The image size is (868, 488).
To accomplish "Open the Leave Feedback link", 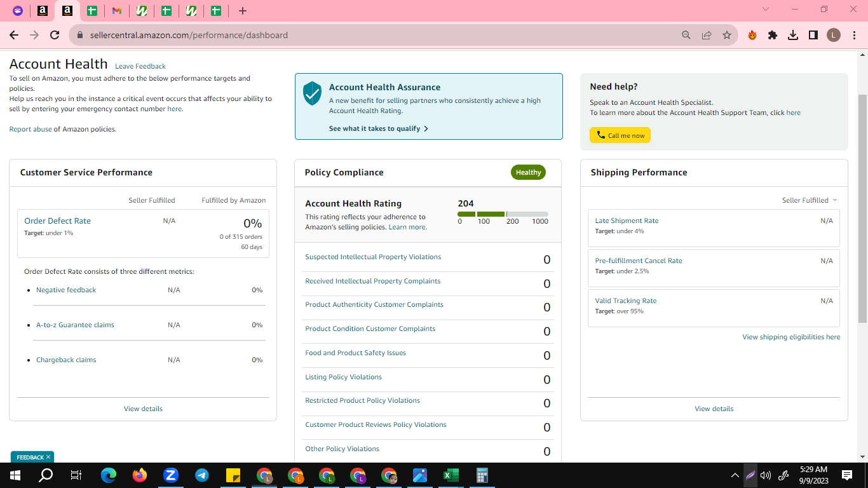I will click(x=140, y=66).
